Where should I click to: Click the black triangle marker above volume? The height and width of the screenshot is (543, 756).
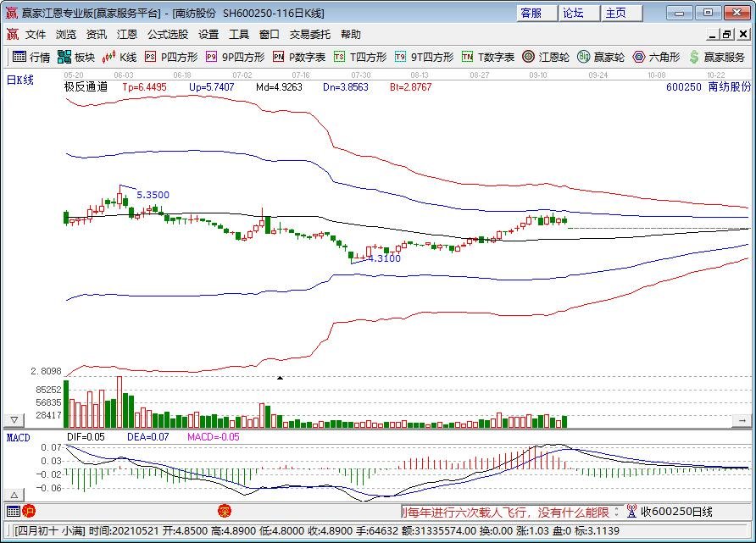coord(280,378)
